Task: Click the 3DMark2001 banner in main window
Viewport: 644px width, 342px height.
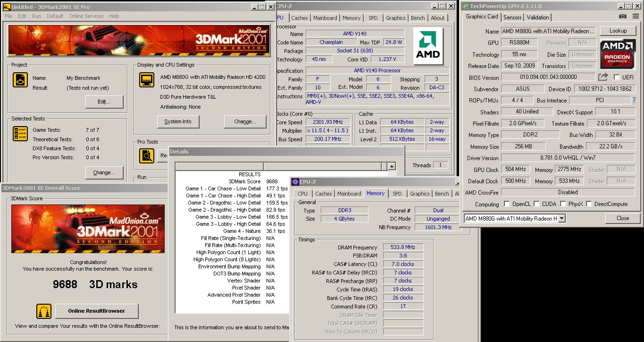Action: click(138, 41)
